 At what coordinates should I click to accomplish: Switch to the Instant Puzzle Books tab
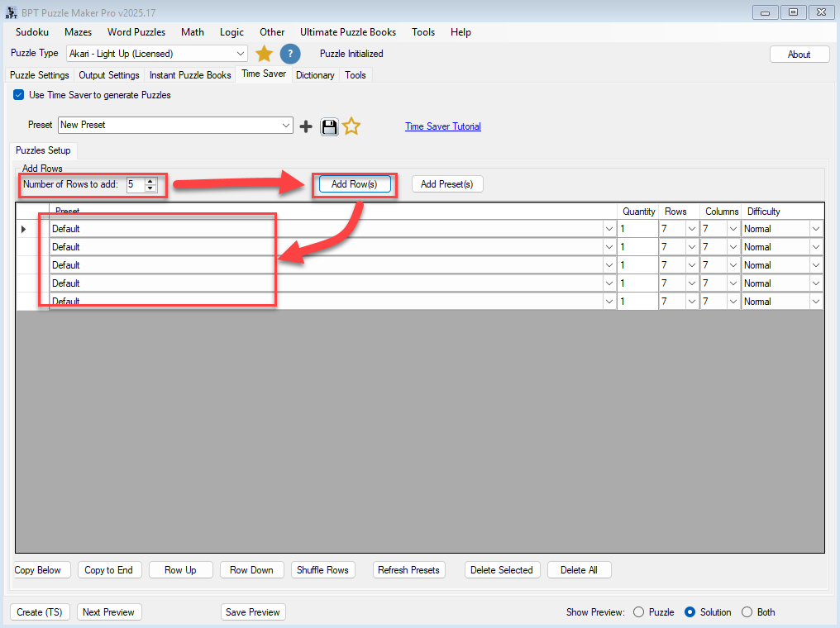coord(190,75)
